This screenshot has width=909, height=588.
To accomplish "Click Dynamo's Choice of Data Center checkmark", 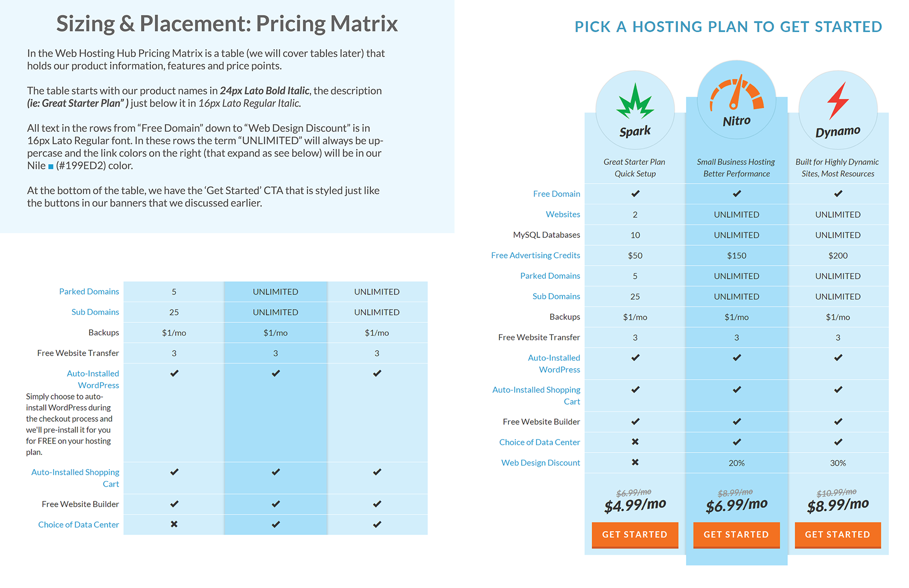I will (838, 442).
